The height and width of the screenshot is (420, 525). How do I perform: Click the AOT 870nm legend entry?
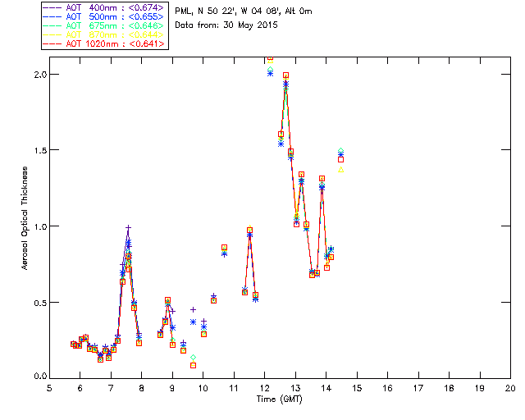[x=104, y=34]
